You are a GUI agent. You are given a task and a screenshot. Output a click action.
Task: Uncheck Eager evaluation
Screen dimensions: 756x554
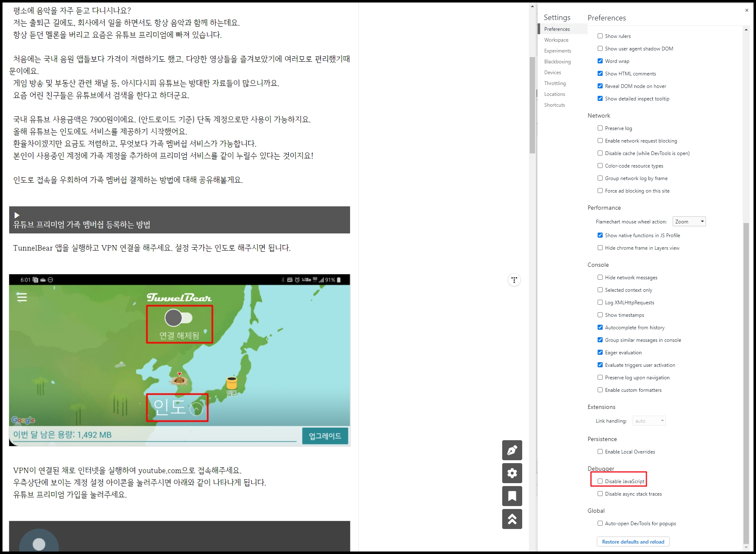pos(600,352)
